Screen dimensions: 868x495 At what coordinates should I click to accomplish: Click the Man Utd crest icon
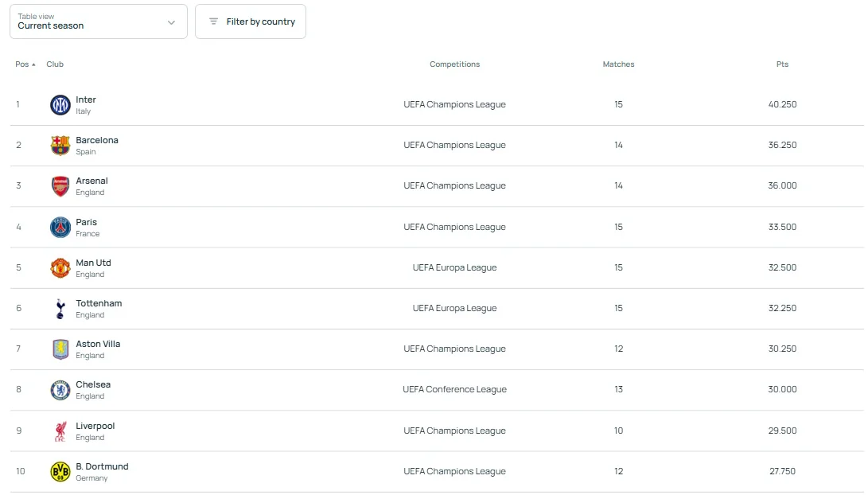(x=60, y=268)
